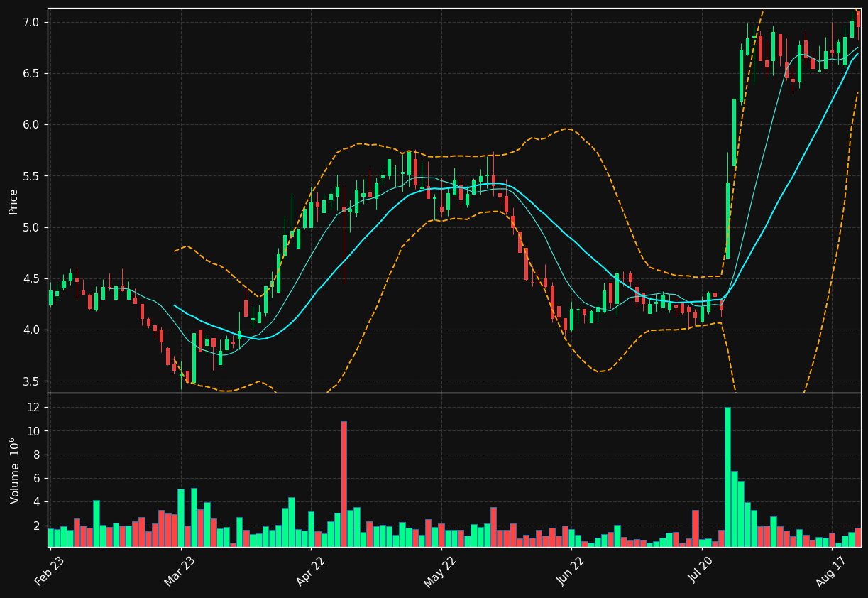The image size is (868, 598).
Task: Click the 8 volume axis tick label
Action: pyautogui.click(x=36, y=455)
